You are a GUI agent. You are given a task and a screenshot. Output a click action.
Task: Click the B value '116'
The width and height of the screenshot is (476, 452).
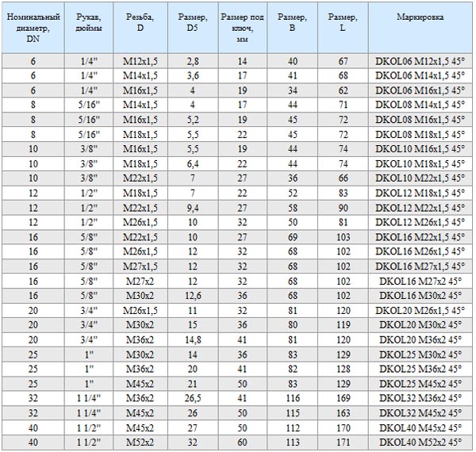click(293, 398)
